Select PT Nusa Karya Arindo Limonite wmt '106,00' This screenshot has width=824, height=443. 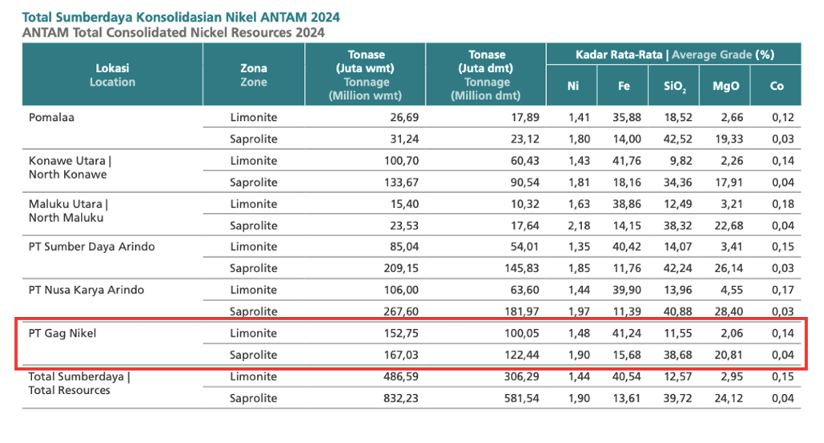[401, 290]
